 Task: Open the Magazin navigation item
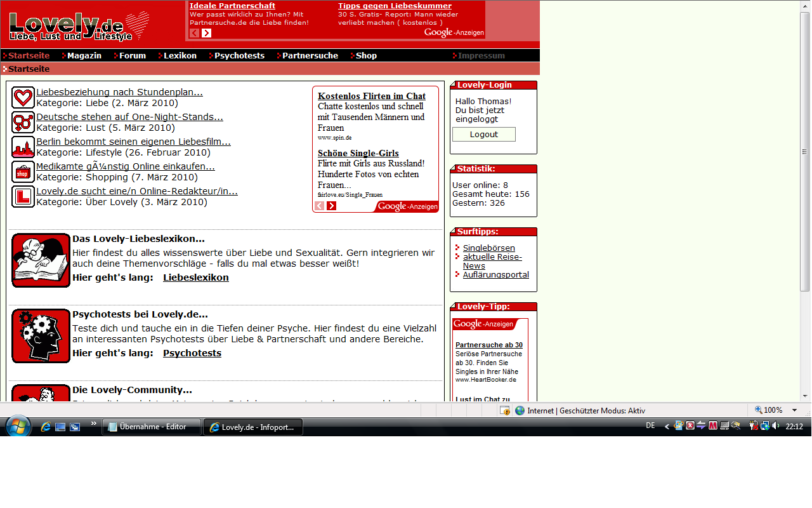[x=84, y=55]
